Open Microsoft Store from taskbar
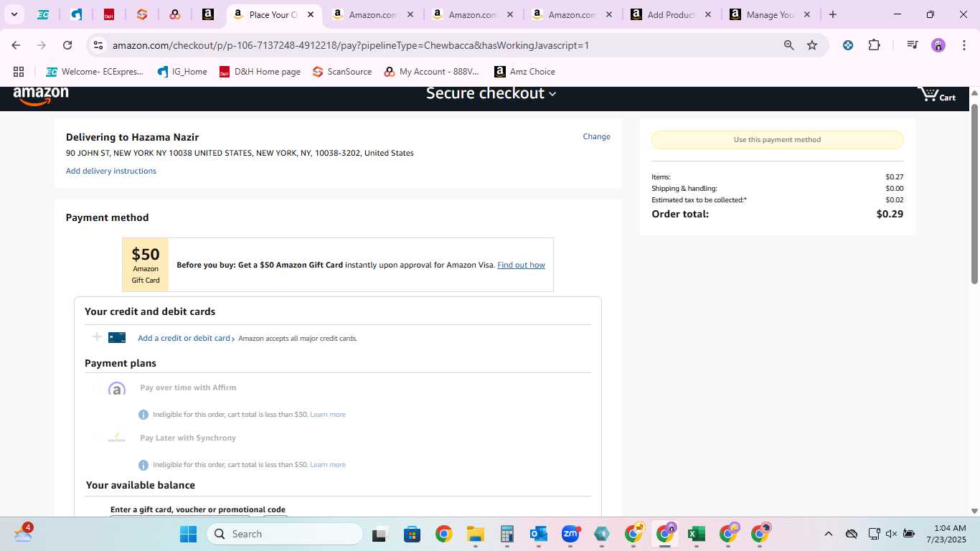 [x=412, y=534]
